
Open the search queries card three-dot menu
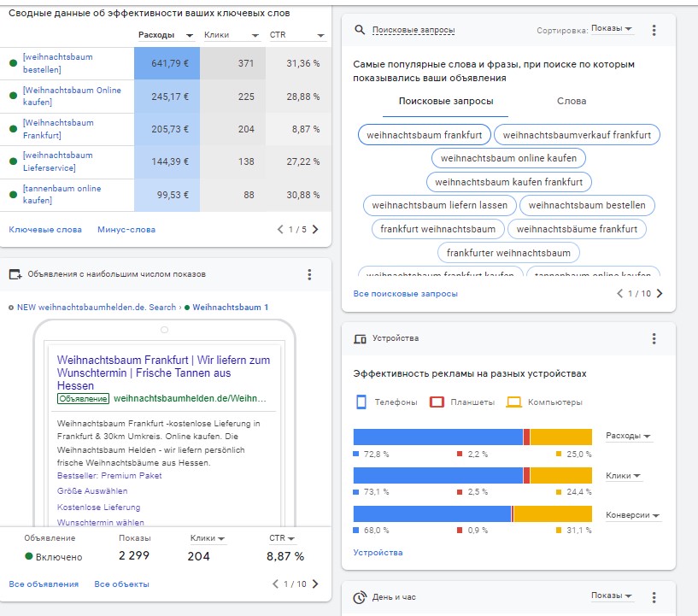click(654, 30)
